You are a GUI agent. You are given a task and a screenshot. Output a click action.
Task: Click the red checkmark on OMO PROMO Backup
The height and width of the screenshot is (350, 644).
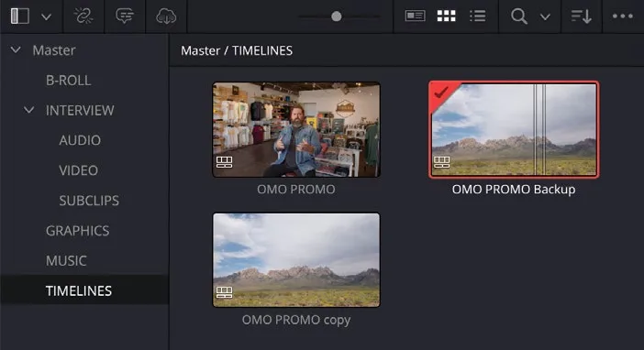pos(440,93)
